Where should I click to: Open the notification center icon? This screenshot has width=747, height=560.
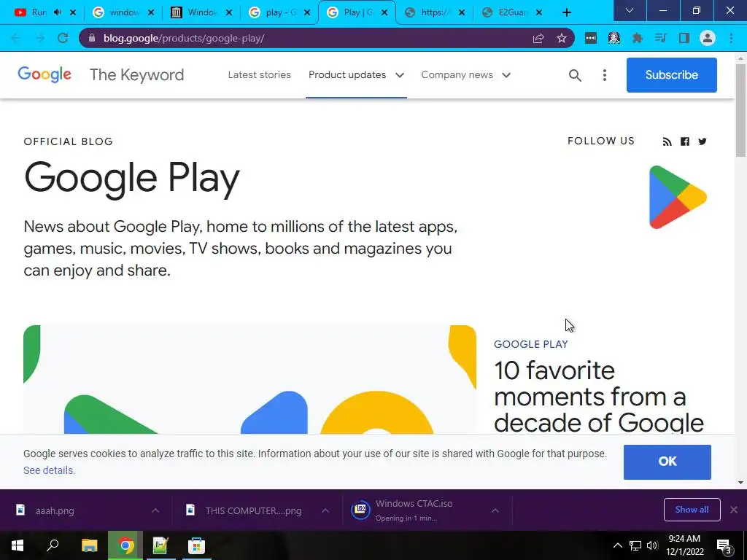tap(724, 546)
